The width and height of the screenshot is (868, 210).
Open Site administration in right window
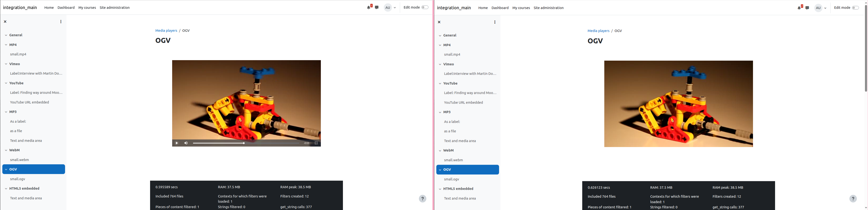pos(549,8)
